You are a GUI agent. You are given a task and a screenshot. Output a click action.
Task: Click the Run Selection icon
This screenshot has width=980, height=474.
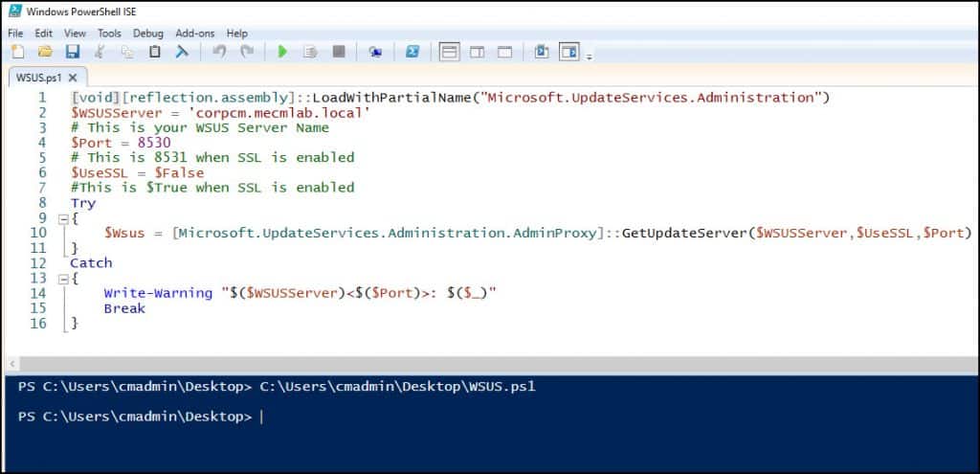(309, 52)
